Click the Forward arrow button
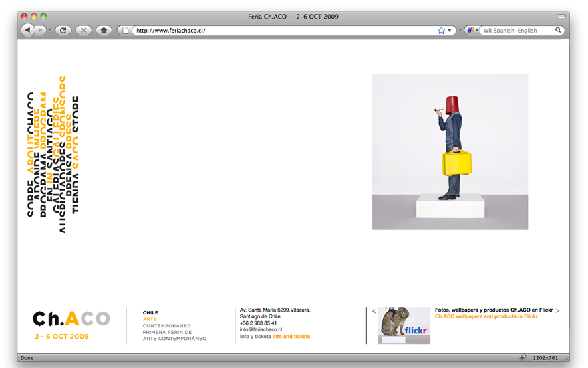588x368 pixels. 39,30
